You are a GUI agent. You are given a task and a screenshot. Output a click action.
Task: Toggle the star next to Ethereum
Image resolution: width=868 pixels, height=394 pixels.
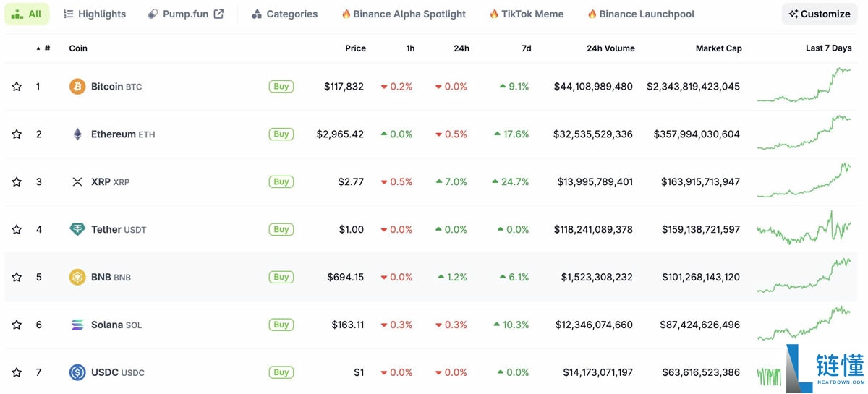tap(17, 134)
